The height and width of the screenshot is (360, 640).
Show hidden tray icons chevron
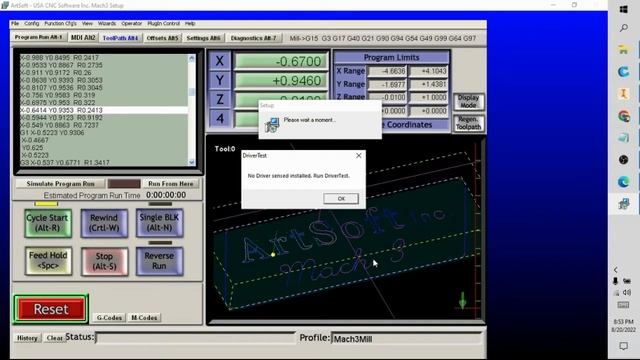pos(616,270)
